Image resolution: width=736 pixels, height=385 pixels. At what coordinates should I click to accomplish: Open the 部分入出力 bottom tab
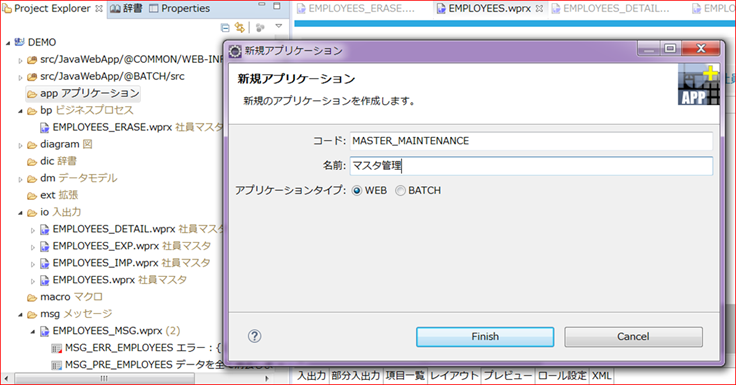click(356, 376)
